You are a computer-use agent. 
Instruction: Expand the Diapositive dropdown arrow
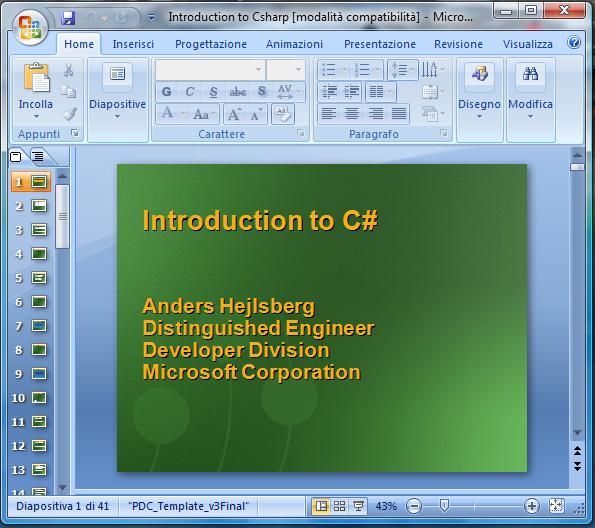pos(117,117)
